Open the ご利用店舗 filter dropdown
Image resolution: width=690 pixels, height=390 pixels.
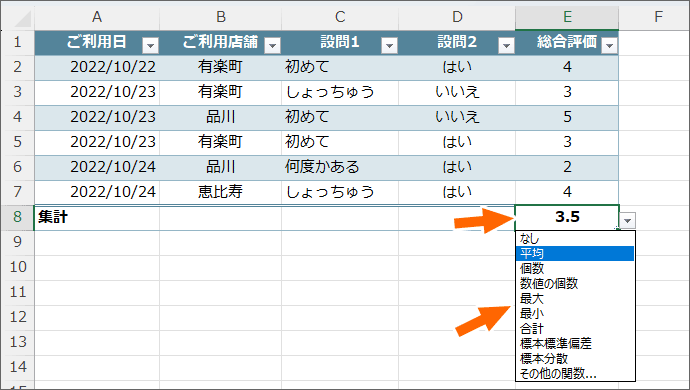pos(272,45)
